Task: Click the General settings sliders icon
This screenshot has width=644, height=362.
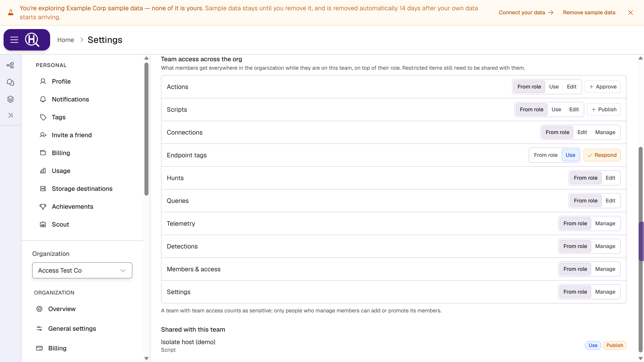Action: point(39,328)
